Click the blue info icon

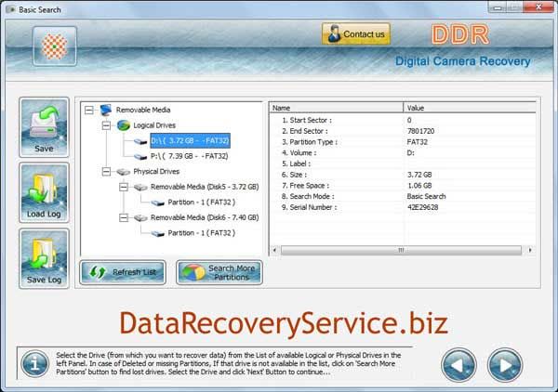click(x=35, y=364)
